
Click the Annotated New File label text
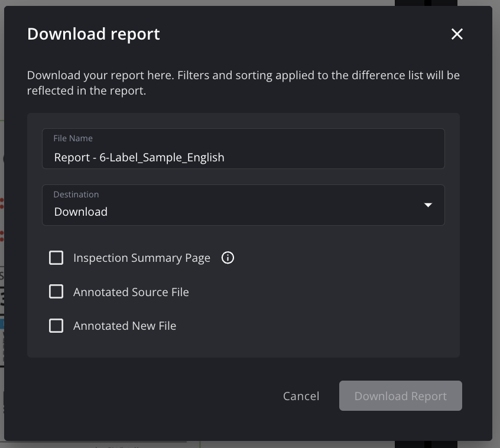124,326
